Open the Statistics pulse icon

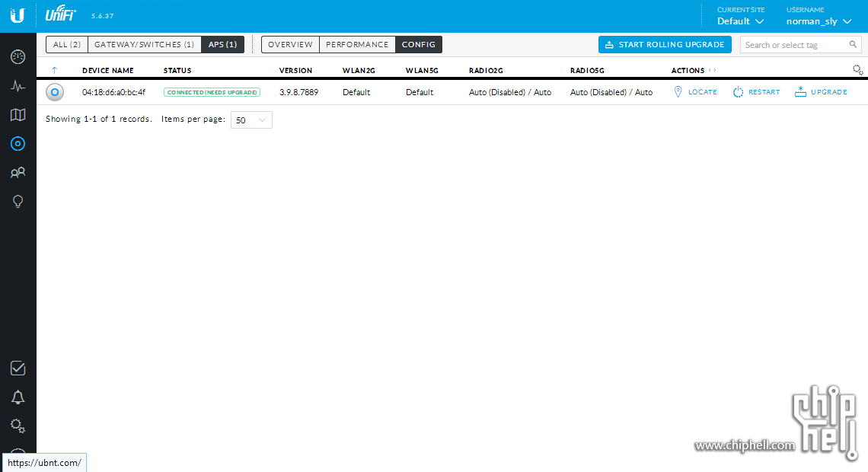tap(18, 86)
